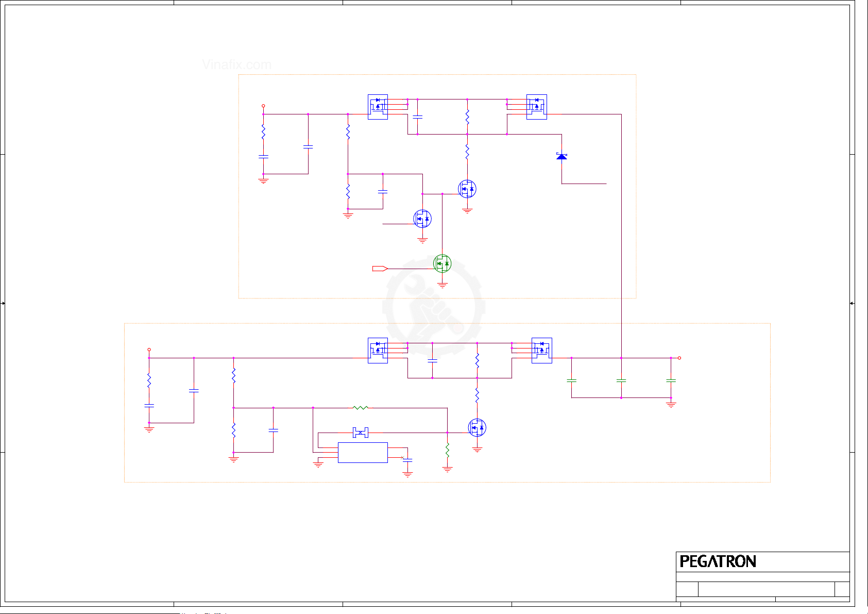Click the MOSFET right of the green vertical resistor
The image size is (868, 614).
(477, 427)
